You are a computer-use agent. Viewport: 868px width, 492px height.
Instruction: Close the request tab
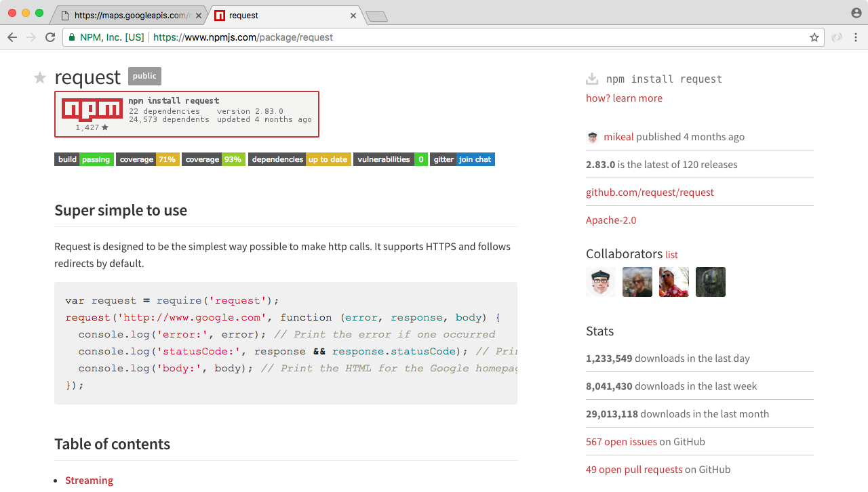(353, 16)
